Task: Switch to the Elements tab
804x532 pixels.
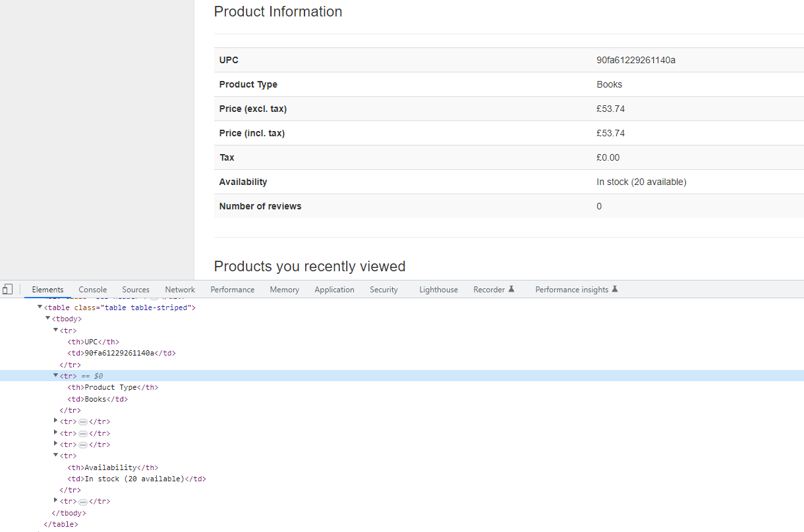Action: 47,290
